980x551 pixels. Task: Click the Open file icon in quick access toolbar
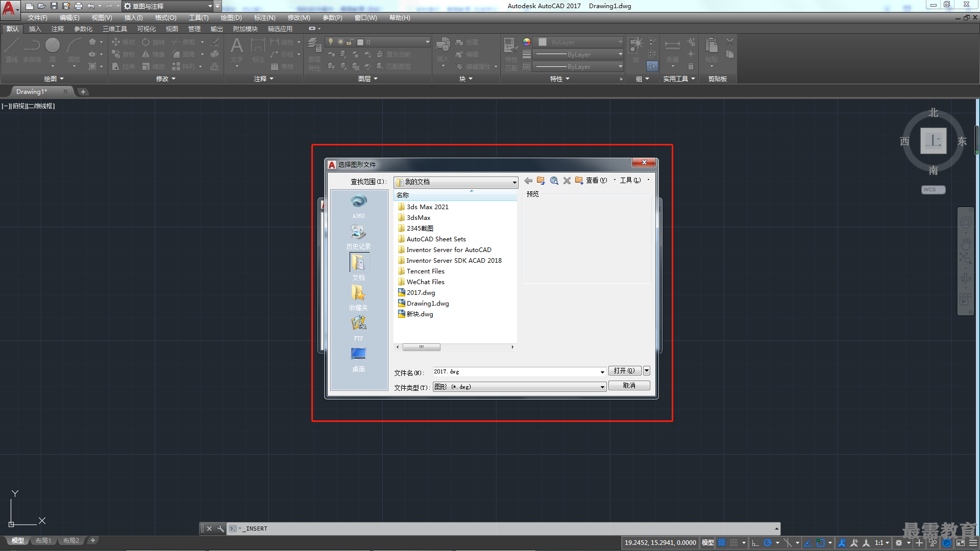coord(42,6)
